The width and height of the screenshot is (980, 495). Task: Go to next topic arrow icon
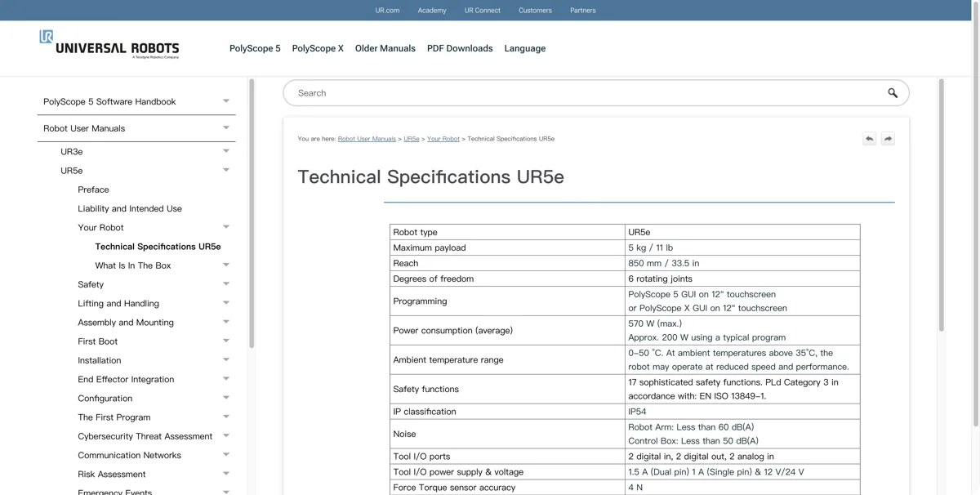(x=889, y=139)
